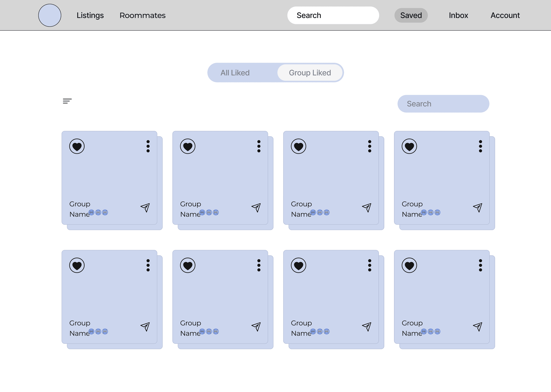Open three-dot menu on fourth top-row card

coord(481,146)
